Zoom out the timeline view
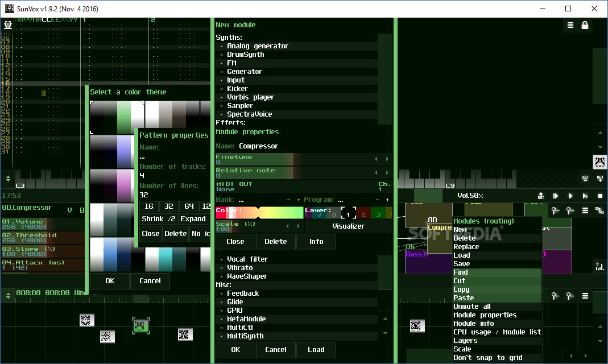Screen dimensions: 608x364 (555, 296)
